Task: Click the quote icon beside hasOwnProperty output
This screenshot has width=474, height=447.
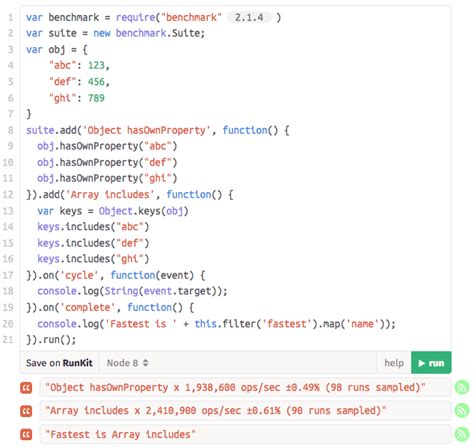Action: pos(26,388)
